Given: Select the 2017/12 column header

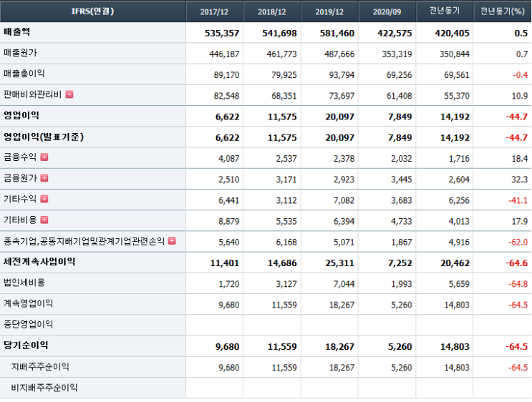Looking at the screenshot, I should pyautogui.click(x=214, y=11).
